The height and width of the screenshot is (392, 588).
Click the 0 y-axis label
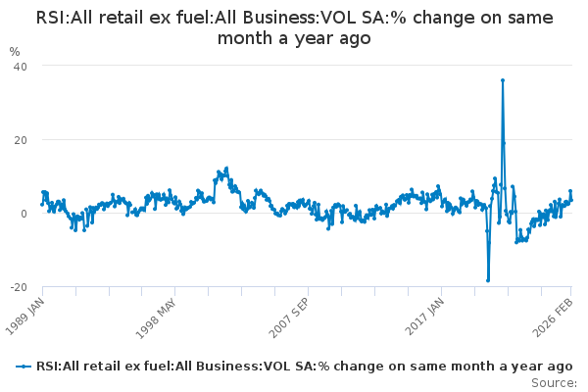pos(24,214)
